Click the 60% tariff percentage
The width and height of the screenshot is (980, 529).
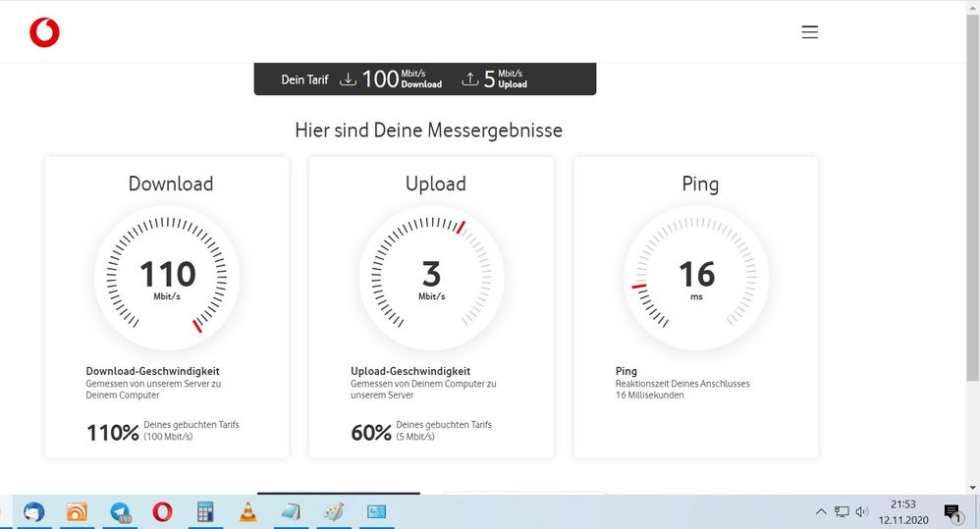[371, 432]
